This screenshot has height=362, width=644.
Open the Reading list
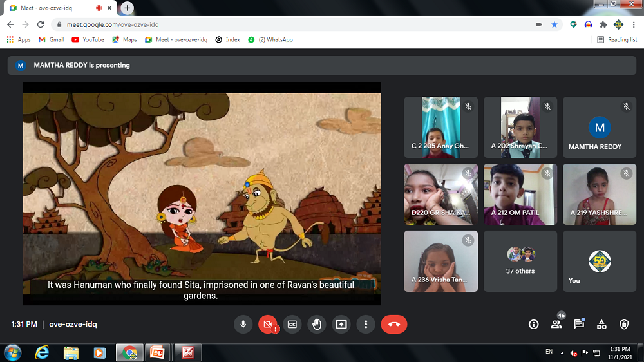click(x=617, y=39)
